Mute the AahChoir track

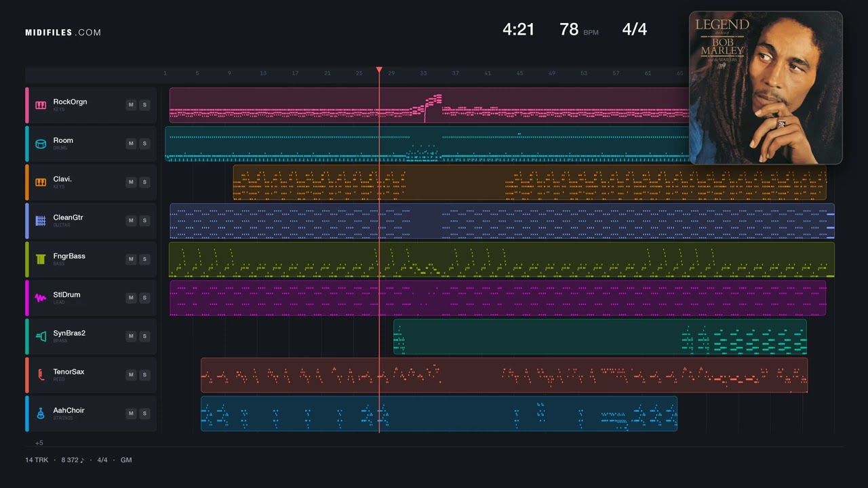tap(131, 413)
